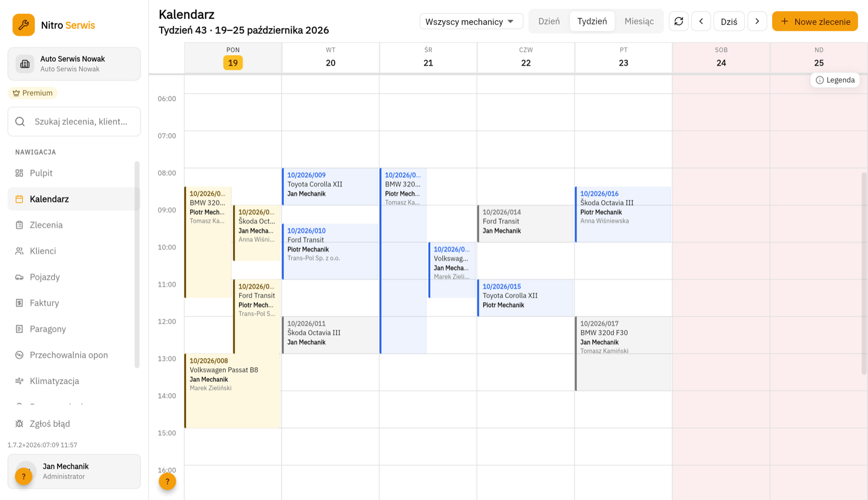Open order 10/2026/010 Ford Transit
Image resolution: width=868 pixels, height=500 pixels.
pyautogui.click(x=330, y=252)
